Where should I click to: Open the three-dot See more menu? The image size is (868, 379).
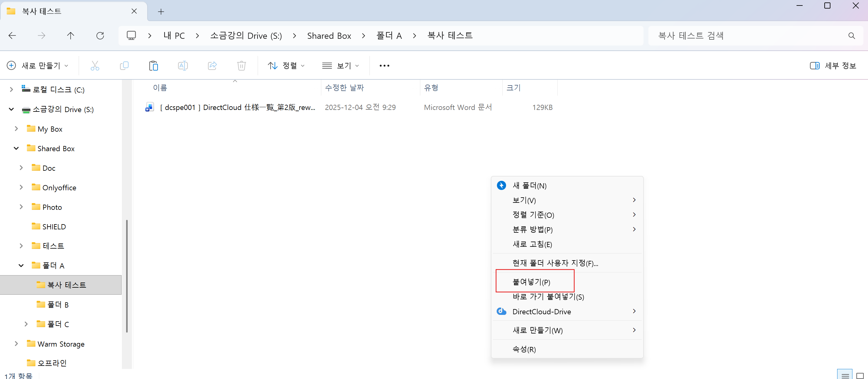click(384, 65)
